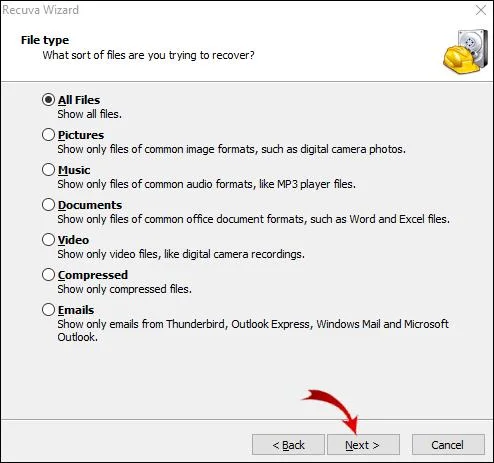Pick the Music radio button
Viewport: 494px width, 463px height.
(x=48, y=170)
